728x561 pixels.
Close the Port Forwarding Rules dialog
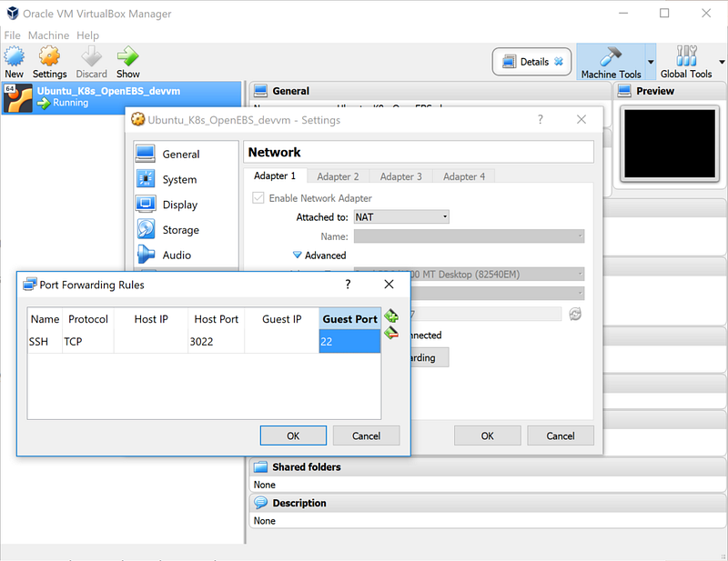click(x=389, y=284)
